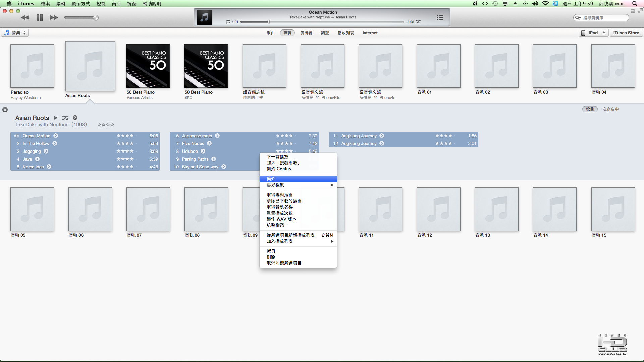Adjust the volume slider
Screen dimensions: 644x362
(96, 17)
